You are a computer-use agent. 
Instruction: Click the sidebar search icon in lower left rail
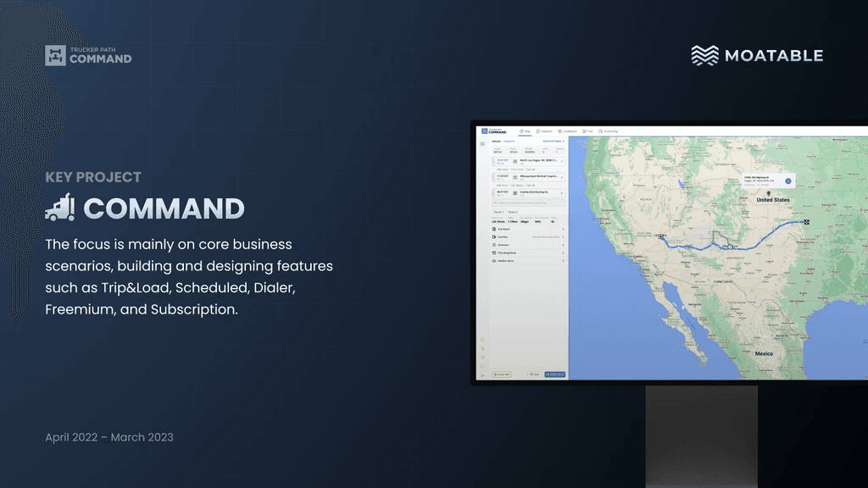[482, 339]
